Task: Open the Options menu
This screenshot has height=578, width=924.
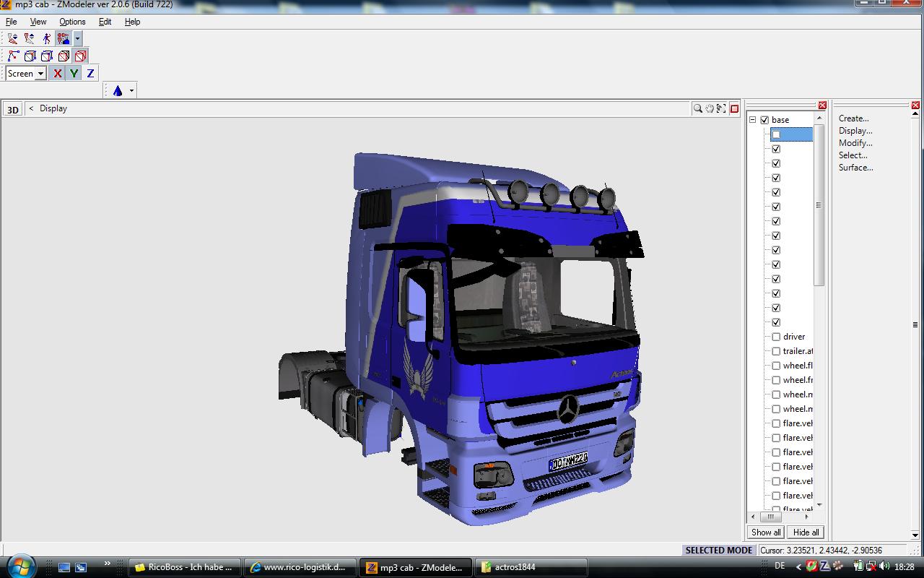Action: (72, 22)
